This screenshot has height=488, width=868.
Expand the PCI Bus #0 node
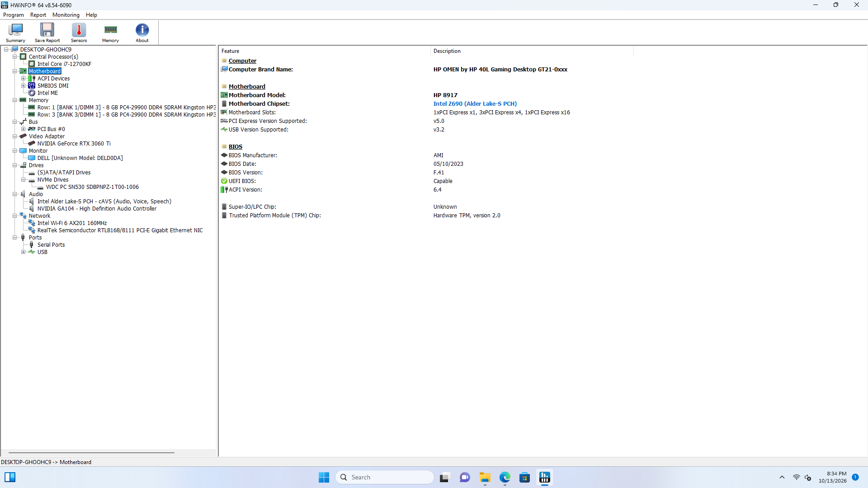(24, 129)
